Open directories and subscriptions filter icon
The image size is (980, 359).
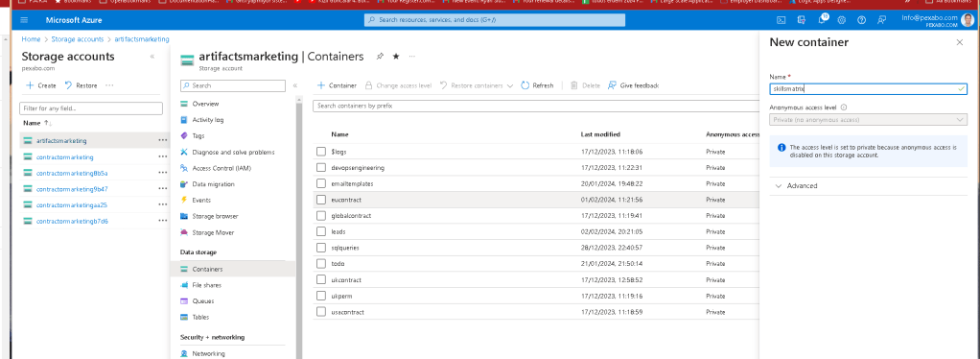click(x=802, y=20)
